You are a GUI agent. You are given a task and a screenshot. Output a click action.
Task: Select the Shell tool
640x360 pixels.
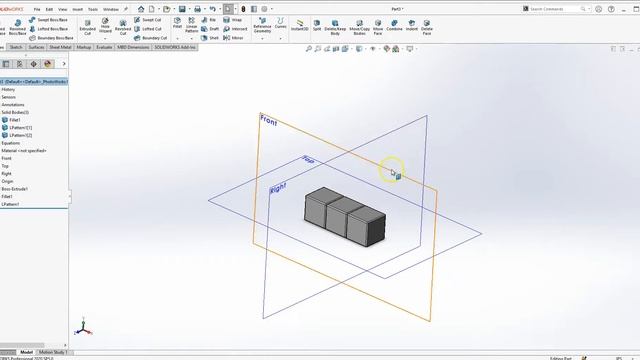coord(210,38)
